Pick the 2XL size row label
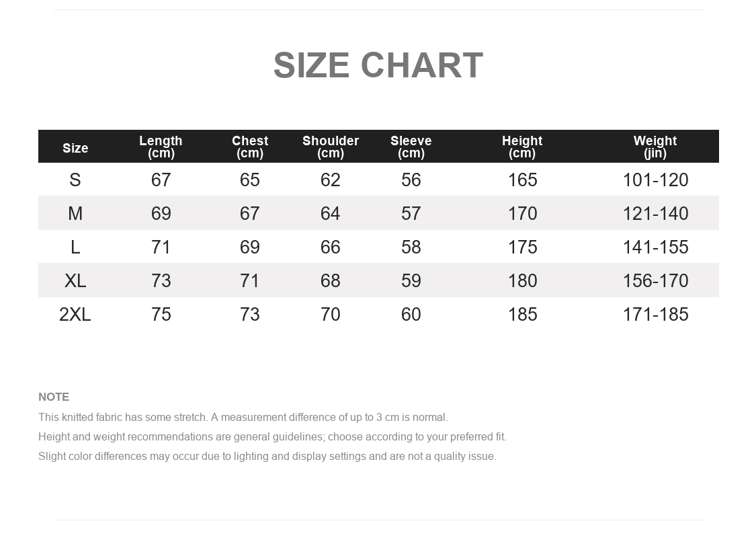 (75, 315)
